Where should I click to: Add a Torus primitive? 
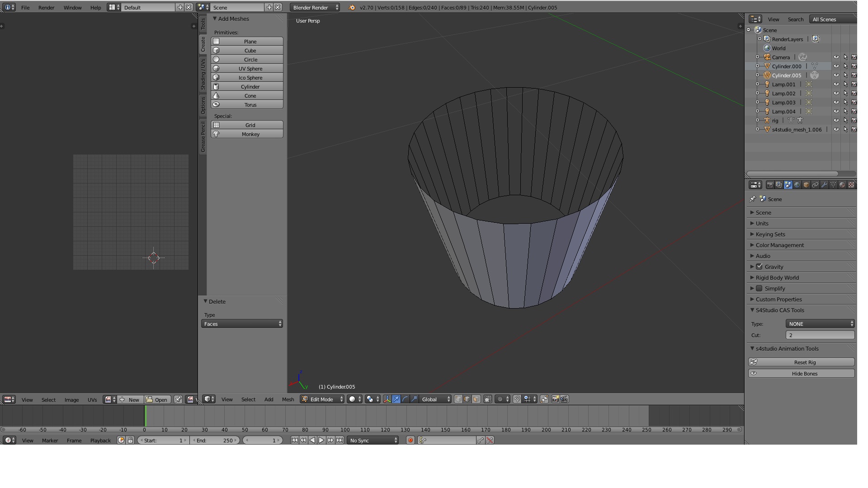tap(247, 104)
